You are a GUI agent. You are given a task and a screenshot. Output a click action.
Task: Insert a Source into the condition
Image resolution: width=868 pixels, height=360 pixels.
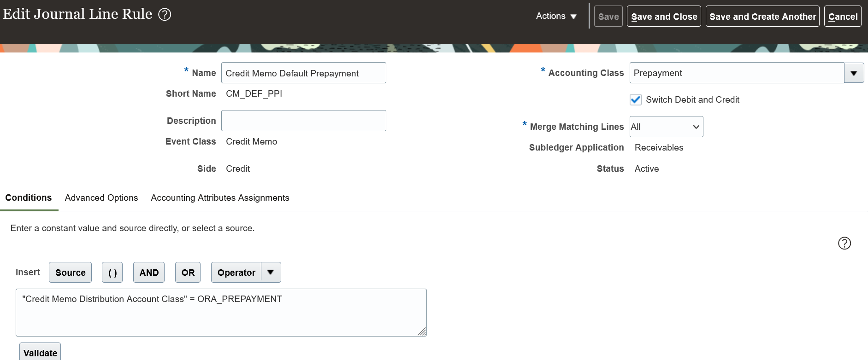pos(71,273)
